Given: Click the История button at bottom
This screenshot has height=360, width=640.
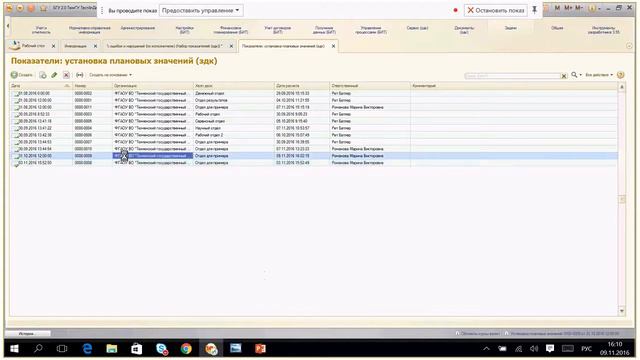Looking at the screenshot, I should (27, 333).
